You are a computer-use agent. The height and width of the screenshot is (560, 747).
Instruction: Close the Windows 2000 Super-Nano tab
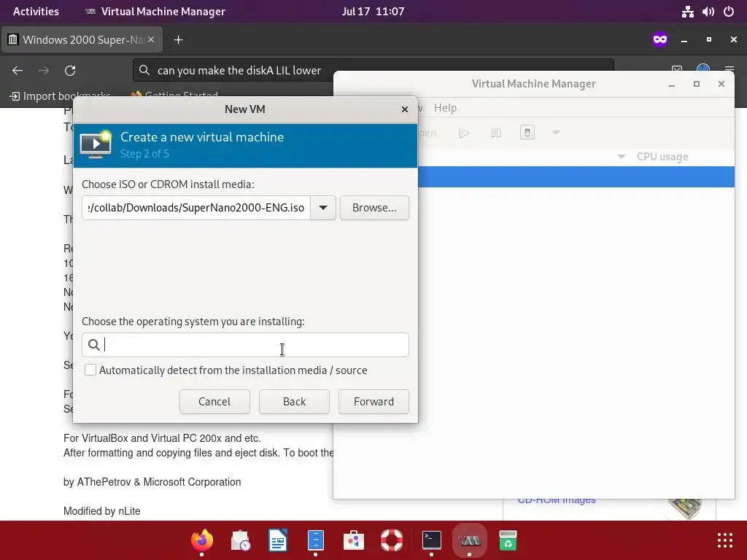click(151, 39)
